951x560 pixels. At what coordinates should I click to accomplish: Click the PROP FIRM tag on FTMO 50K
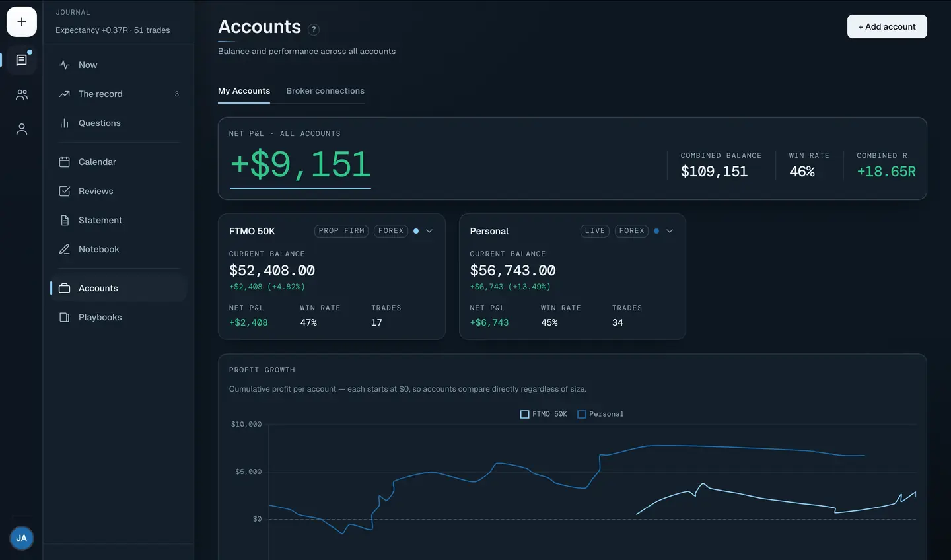pyautogui.click(x=341, y=231)
